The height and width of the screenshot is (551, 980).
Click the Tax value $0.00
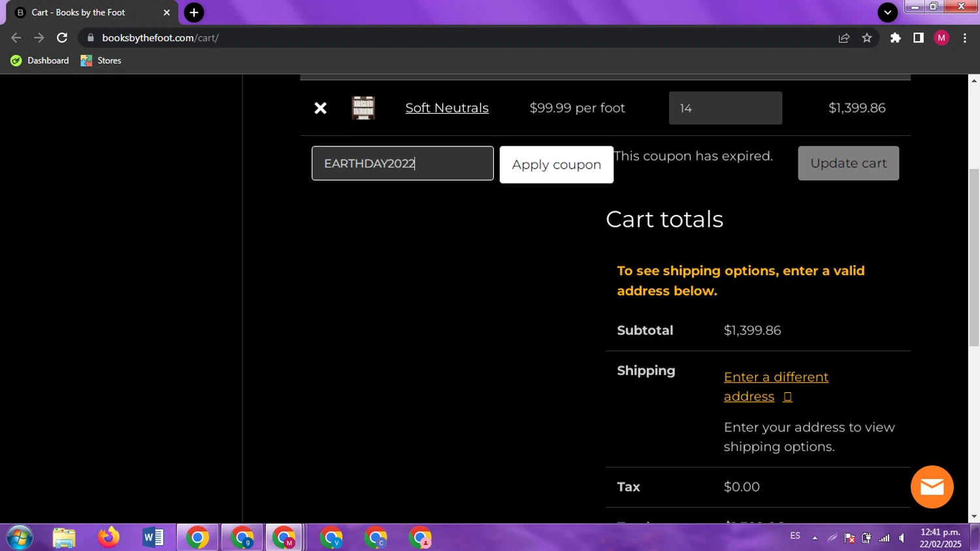742,487
